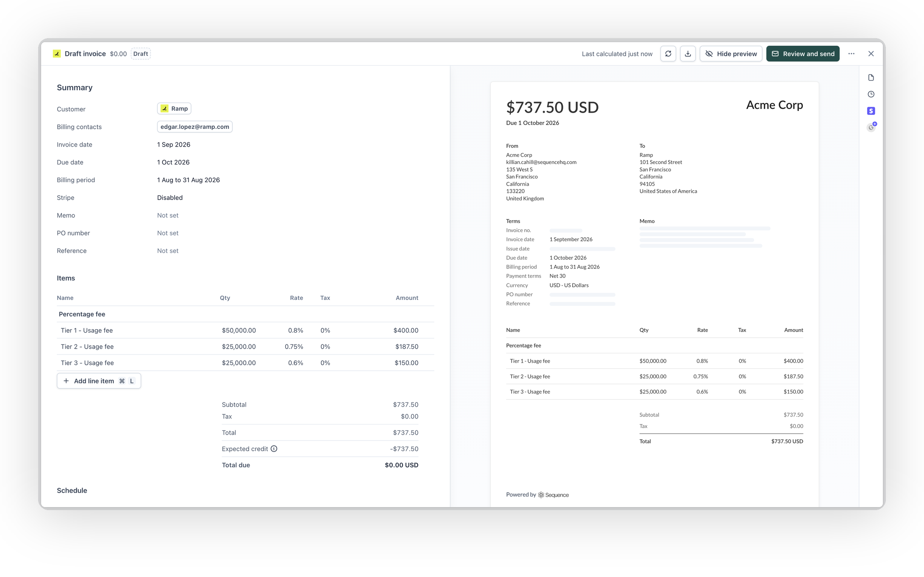The image size is (924, 577).
Task: Set the PO number field
Action: [x=168, y=233]
